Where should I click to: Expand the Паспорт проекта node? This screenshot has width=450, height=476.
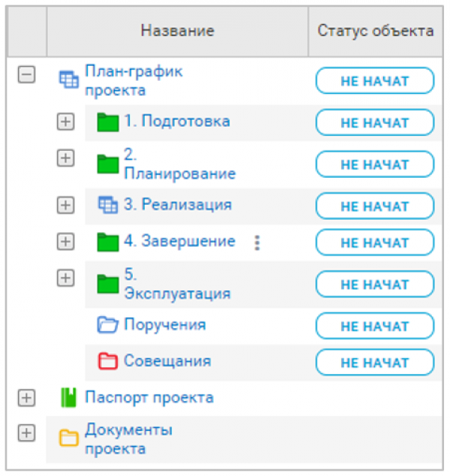[x=26, y=398]
